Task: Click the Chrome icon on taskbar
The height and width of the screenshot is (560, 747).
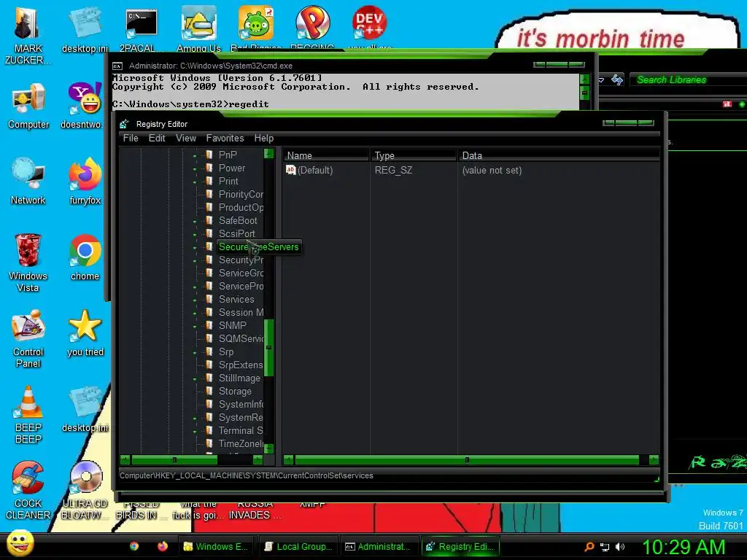Action: pyautogui.click(x=134, y=546)
